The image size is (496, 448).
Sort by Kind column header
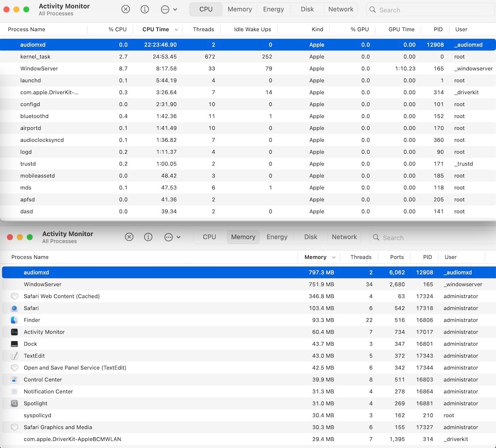pos(304,29)
